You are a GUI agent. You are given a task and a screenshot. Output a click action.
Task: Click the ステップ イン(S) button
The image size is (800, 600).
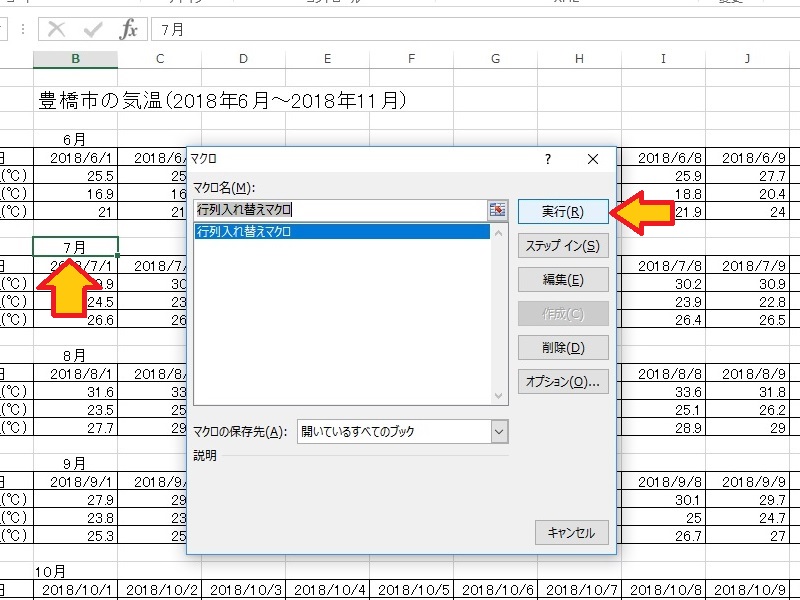pos(562,246)
